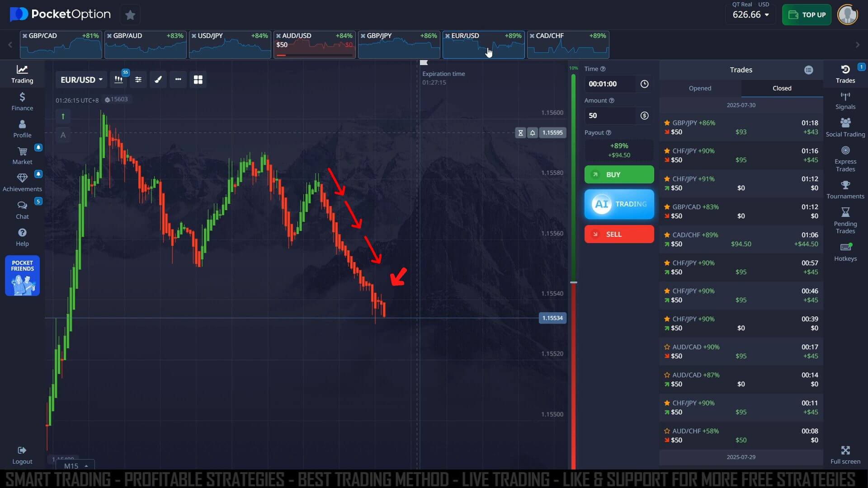Open the user avatar menu
The image size is (868, 488).
click(848, 14)
